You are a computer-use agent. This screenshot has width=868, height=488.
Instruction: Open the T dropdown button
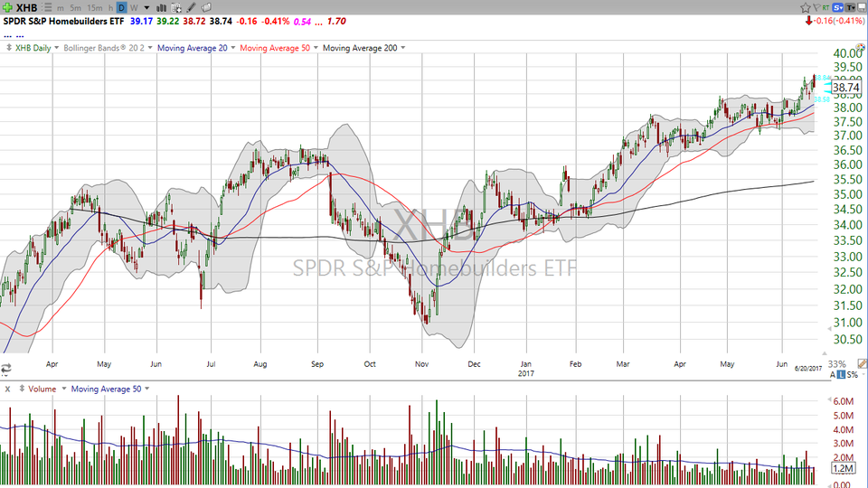pos(850,8)
